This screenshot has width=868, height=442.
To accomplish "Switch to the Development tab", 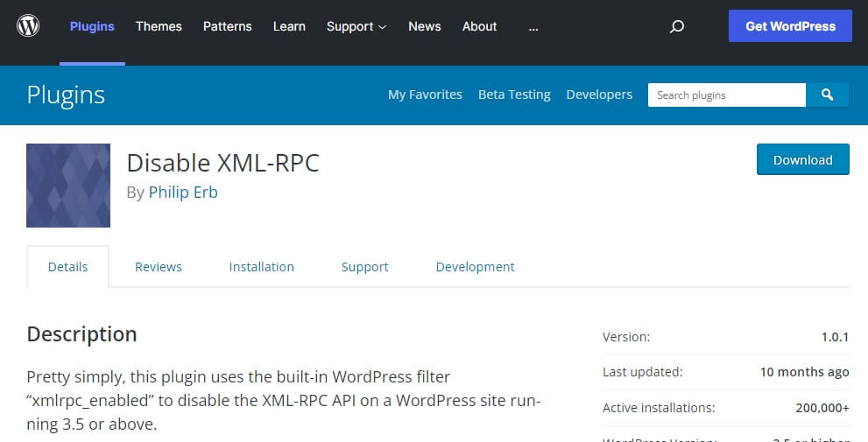I will [475, 267].
